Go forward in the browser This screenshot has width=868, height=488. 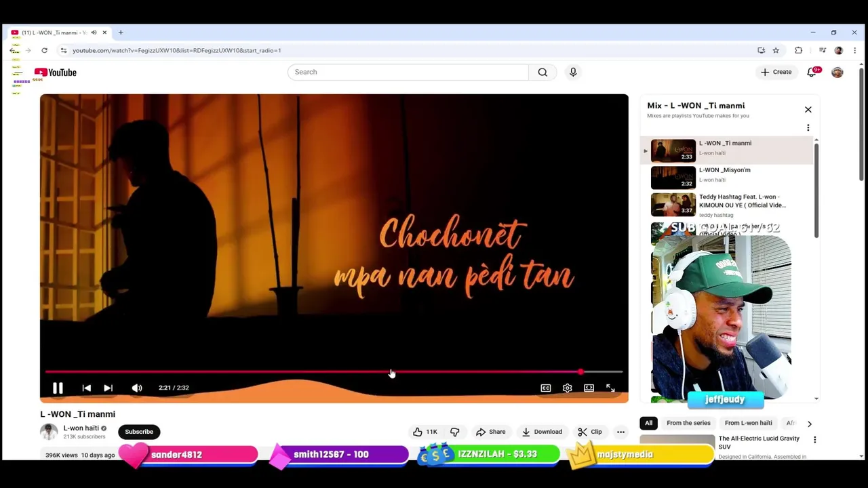[28, 50]
